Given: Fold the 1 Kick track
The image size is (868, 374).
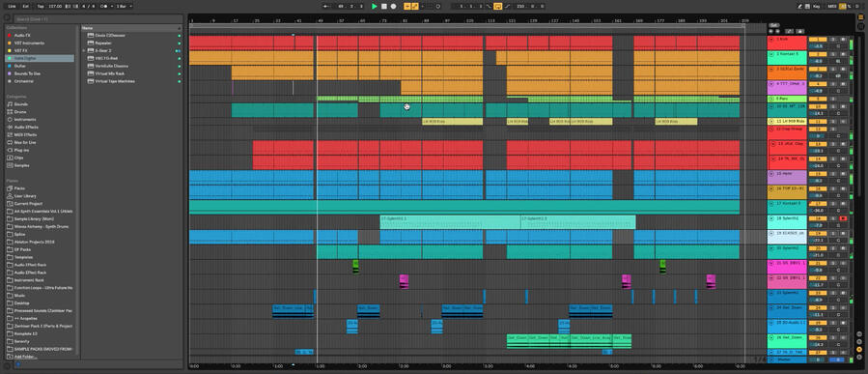Looking at the screenshot, I should (771, 40).
